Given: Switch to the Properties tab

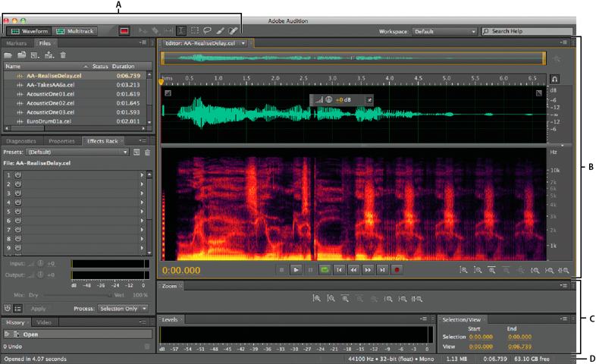Looking at the screenshot, I should (61, 141).
